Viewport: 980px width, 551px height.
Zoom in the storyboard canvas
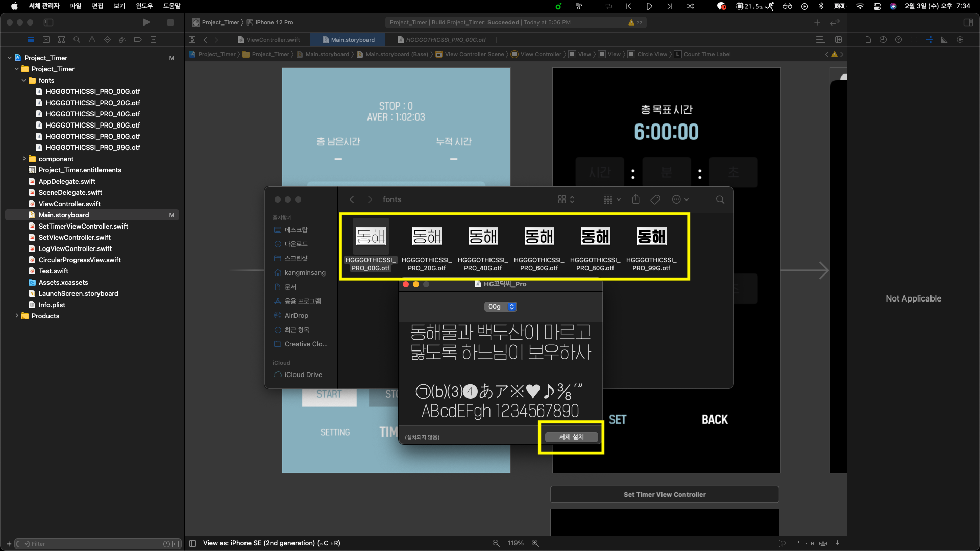pyautogui.click(x=535, y=543)
